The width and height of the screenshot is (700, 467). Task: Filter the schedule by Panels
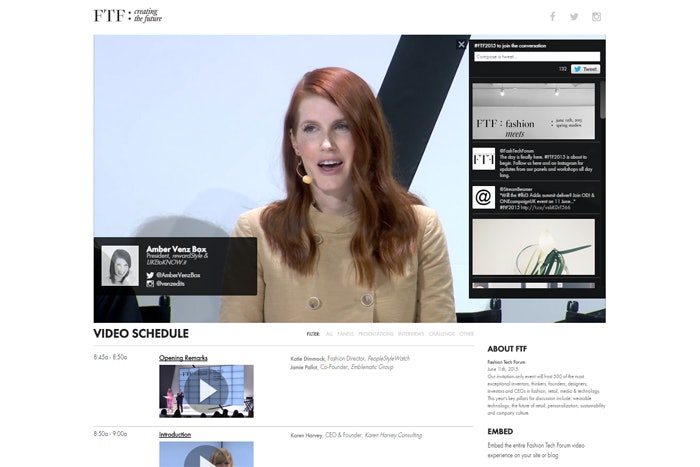tap(347, 334)
